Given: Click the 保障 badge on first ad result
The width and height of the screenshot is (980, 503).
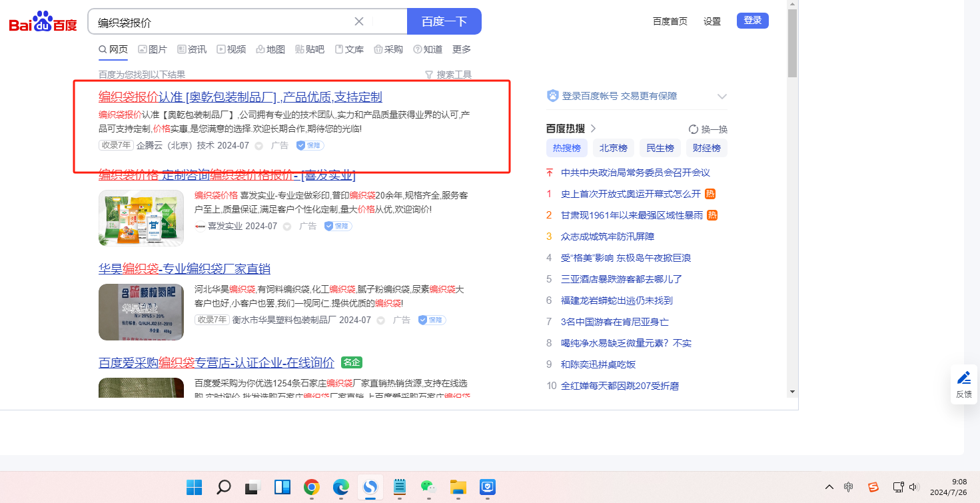Looking at the screenshot, I should pos(310,145).
